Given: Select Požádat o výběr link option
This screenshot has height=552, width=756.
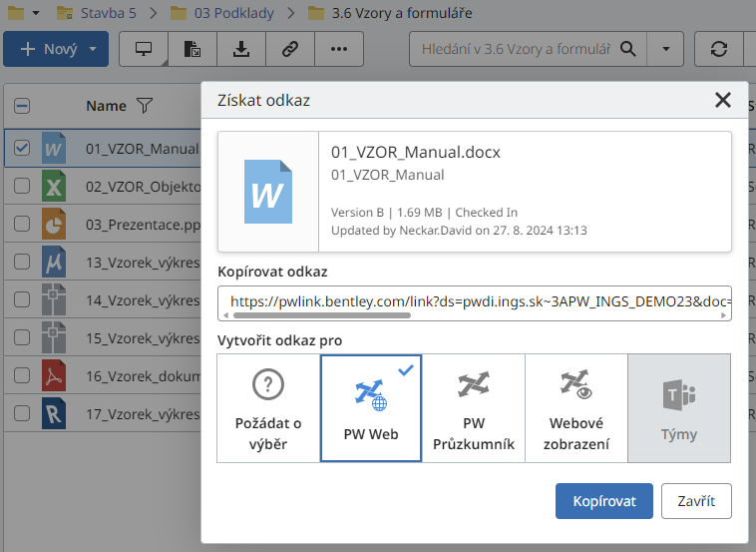Looking at the screenshot, I should click(x=268, y=408).
